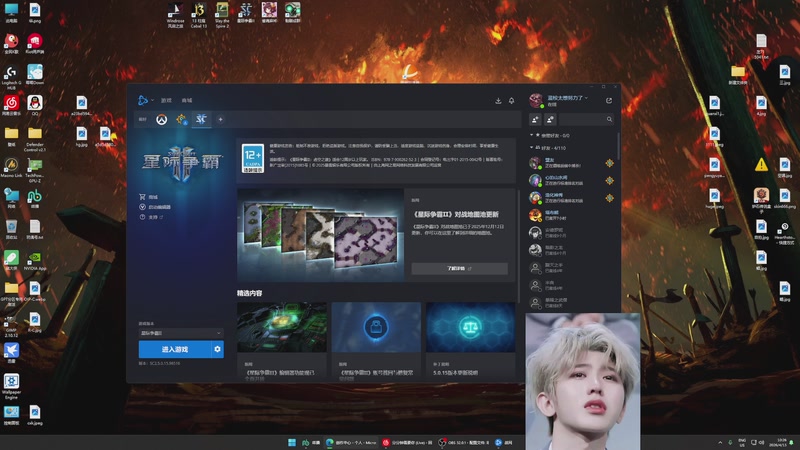
Task: Select the TechPowerUp GPU-Z desktop icon
Action: pyautogui.click(x=35, y=170)
